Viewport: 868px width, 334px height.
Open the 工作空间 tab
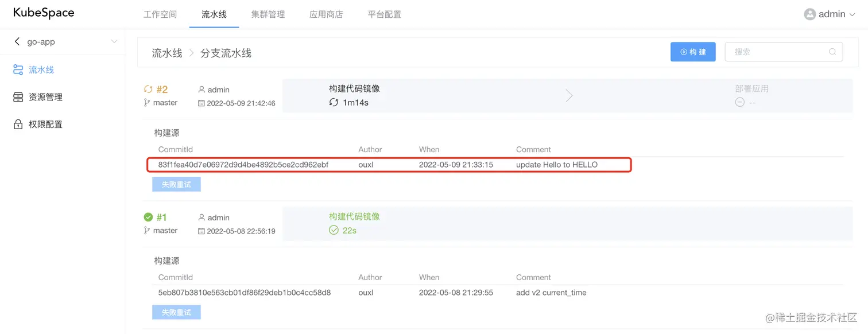[x=160, y=14]
